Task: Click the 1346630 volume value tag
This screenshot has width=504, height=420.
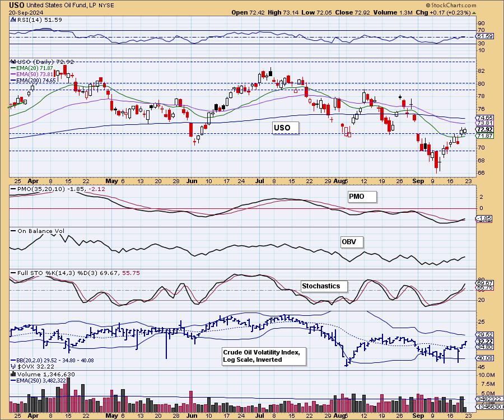Action: [x=489, y=407]
